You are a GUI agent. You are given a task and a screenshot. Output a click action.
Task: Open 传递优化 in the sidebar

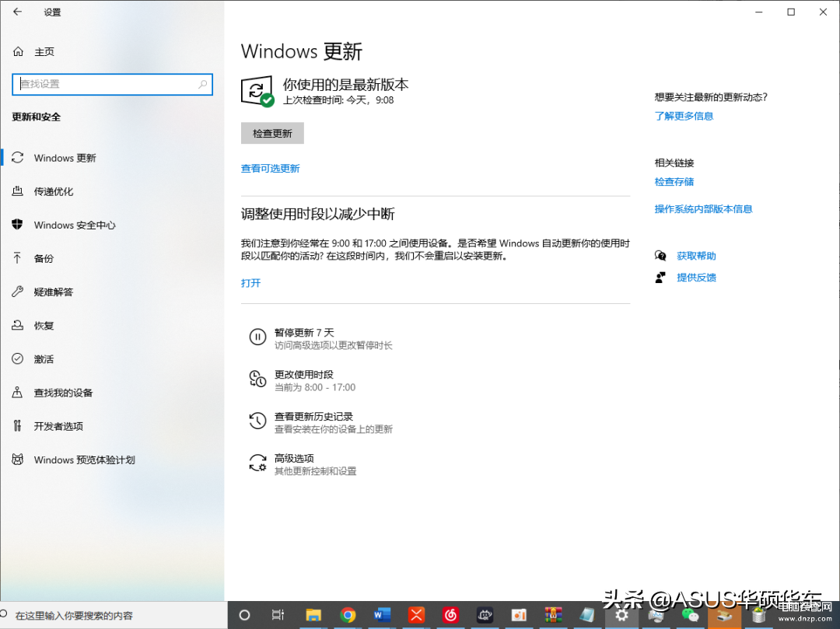pyautogui.click(x=54, y=191)
